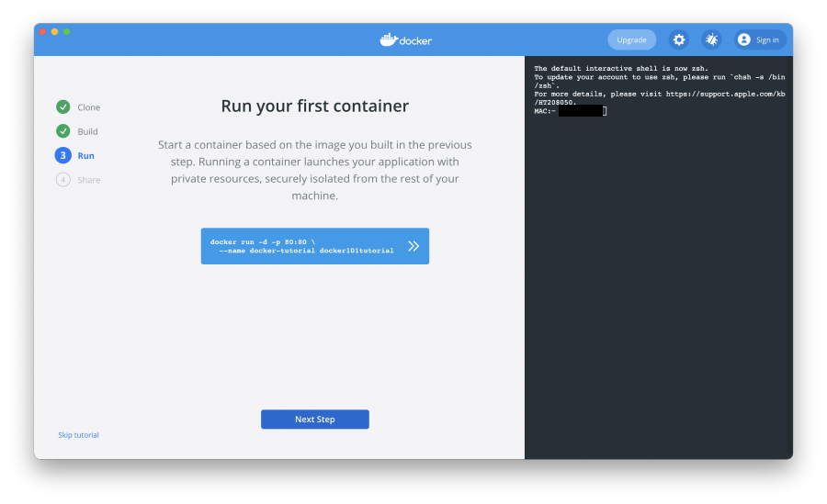The image size is (827, 504).
Task: Click the user avatar icon in Sign in
Action: (743, 39)
